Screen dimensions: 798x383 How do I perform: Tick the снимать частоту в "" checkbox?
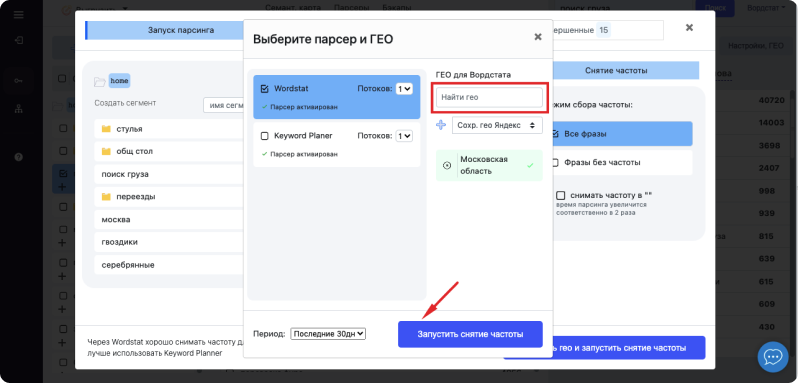tap(560, 195)
